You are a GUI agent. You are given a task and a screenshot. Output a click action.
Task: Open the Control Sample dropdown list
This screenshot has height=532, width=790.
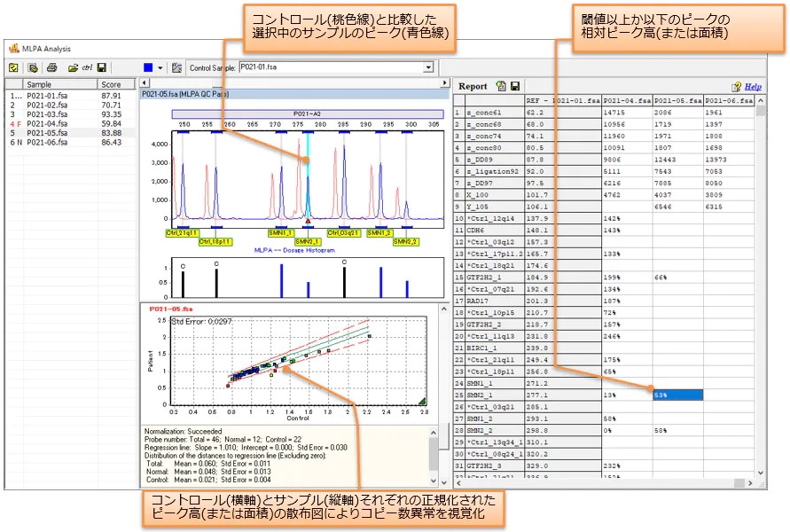[x=428, y=67]
